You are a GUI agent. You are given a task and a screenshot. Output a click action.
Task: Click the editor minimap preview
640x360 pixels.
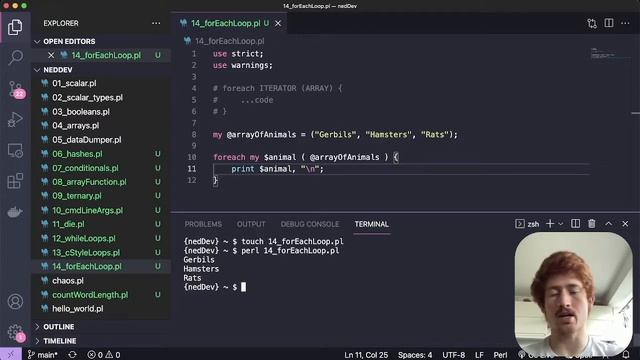pyautogui.click(x=611, y=53)
